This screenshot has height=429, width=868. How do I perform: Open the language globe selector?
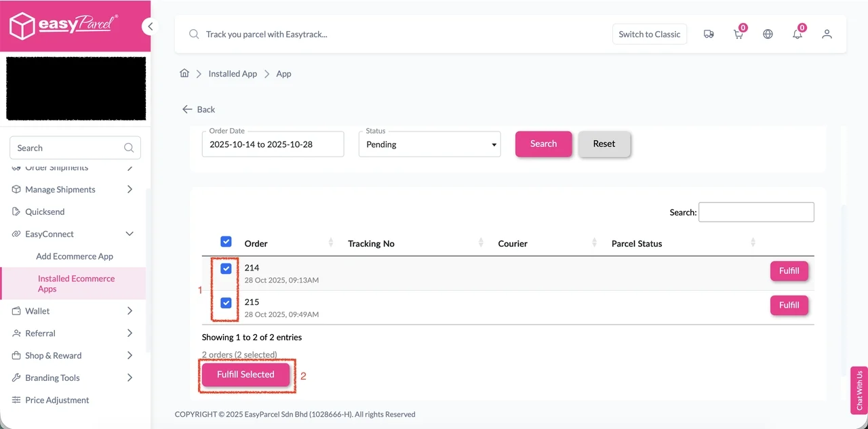(768, 34)
